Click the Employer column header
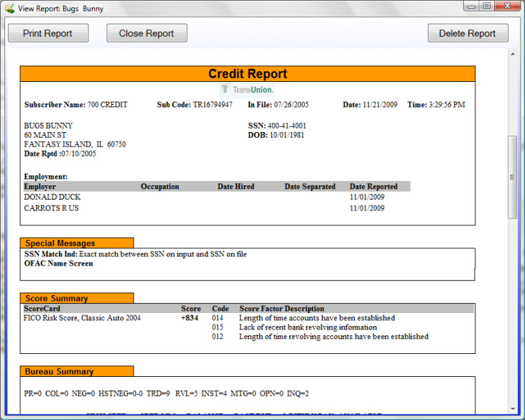This screenshot has width=525, height=420. click(40, 187)
